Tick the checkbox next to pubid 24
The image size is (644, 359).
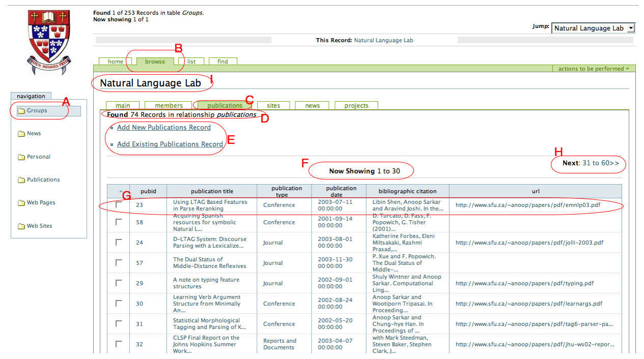click(x=119, y=243)
